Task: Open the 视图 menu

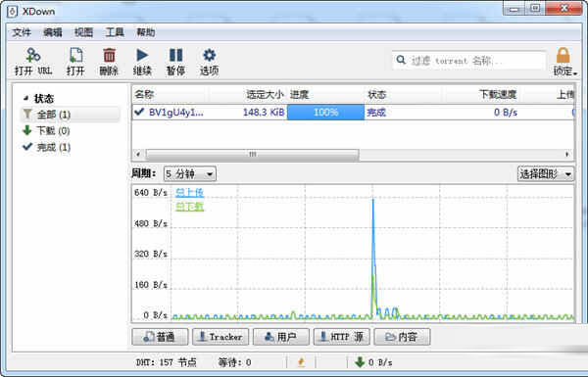Action: point(83,32)
